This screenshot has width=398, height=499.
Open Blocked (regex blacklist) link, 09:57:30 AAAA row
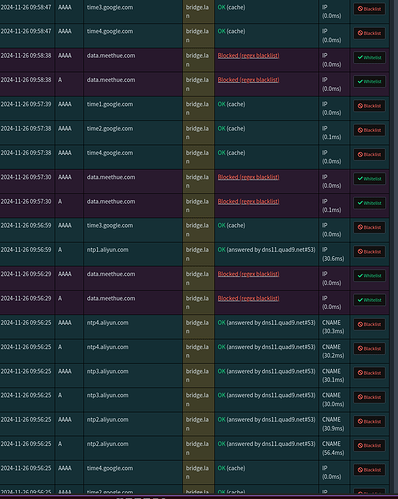(x=248, y=177)
